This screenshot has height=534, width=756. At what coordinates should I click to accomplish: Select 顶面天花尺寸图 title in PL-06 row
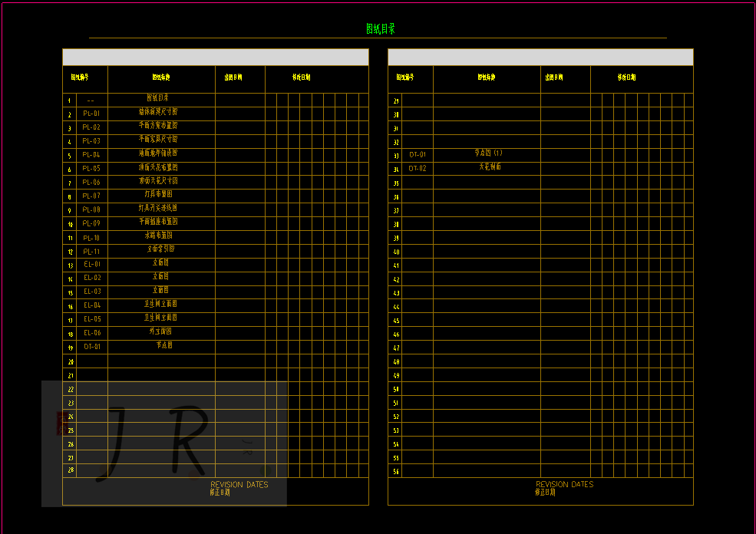[158, 181]
